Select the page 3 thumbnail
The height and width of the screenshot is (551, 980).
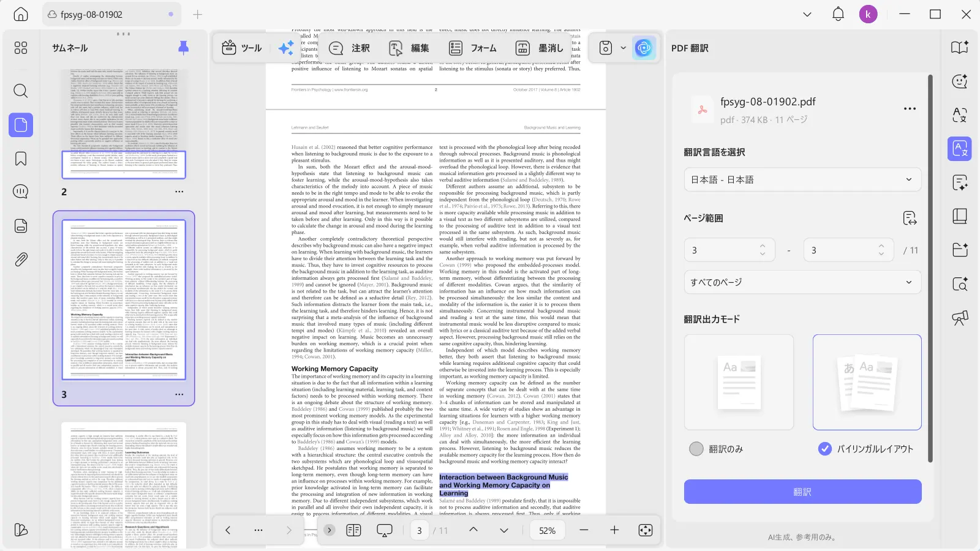click(x=124, y=301)
